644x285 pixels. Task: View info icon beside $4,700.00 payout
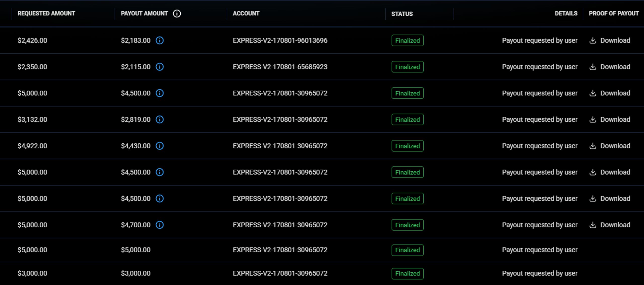(160, 225)
